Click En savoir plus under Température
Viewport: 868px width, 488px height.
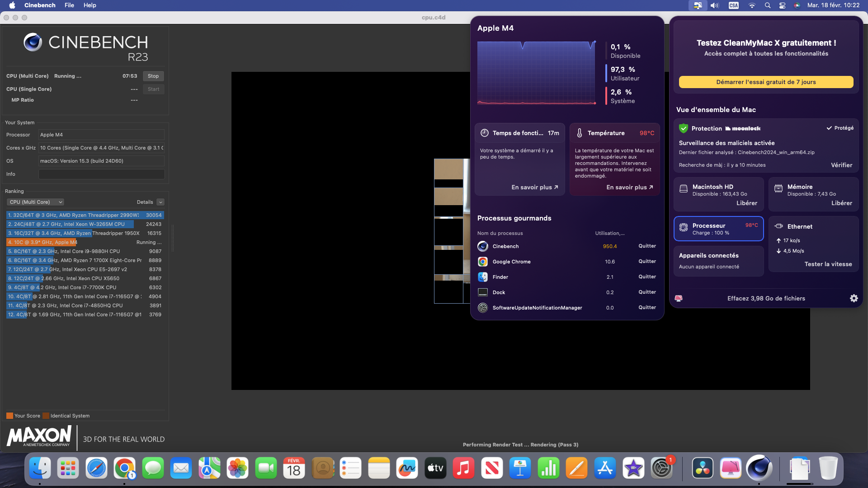(x=629, y=187)
